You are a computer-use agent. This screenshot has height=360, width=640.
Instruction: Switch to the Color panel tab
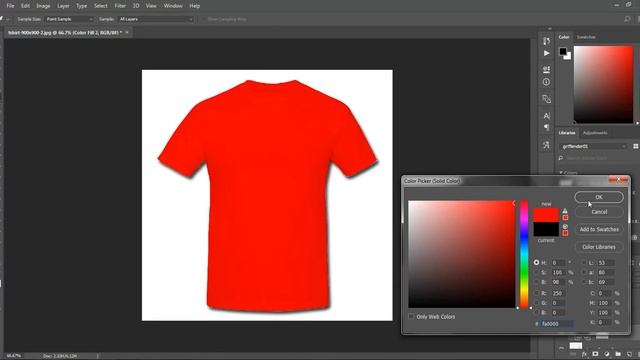tap(564, 37)
